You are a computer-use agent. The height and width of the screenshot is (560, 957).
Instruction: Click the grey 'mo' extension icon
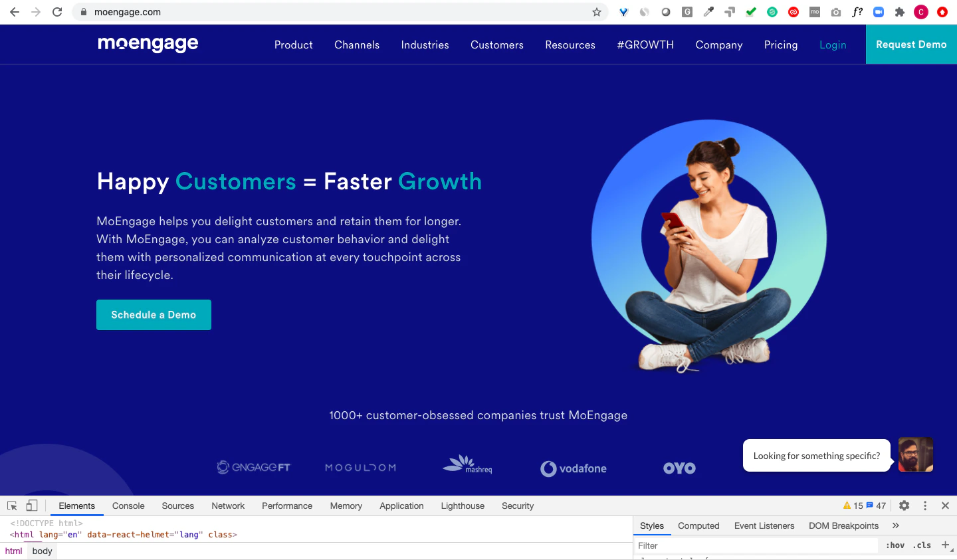click(x=815, y=12)
